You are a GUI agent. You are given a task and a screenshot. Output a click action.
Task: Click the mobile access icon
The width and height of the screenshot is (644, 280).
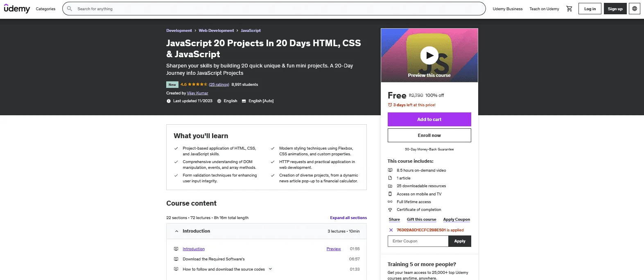tap(390, 194)
